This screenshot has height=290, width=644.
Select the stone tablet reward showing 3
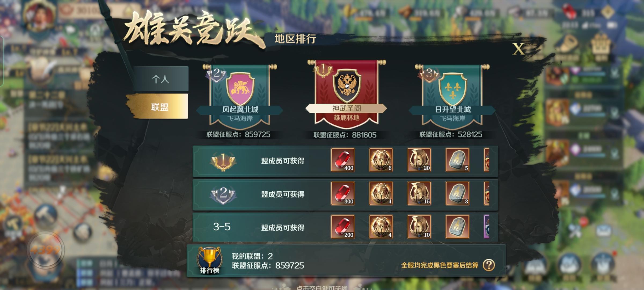pos(457,193)
